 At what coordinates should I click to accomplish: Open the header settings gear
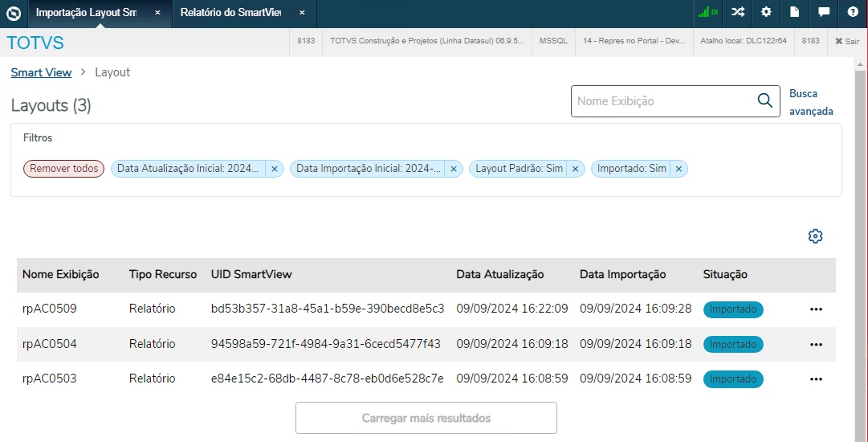(766, 13)
